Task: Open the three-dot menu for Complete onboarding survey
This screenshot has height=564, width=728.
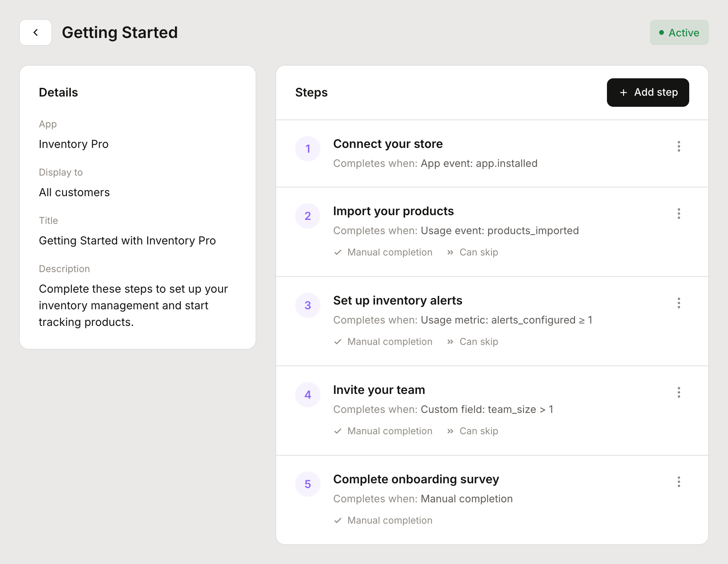Action: tap(679, 482)
